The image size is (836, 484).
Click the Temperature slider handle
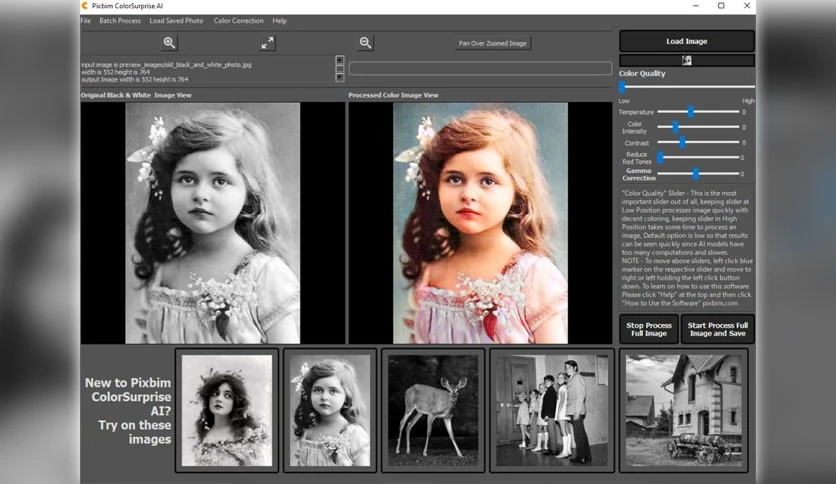click(691, 111)
